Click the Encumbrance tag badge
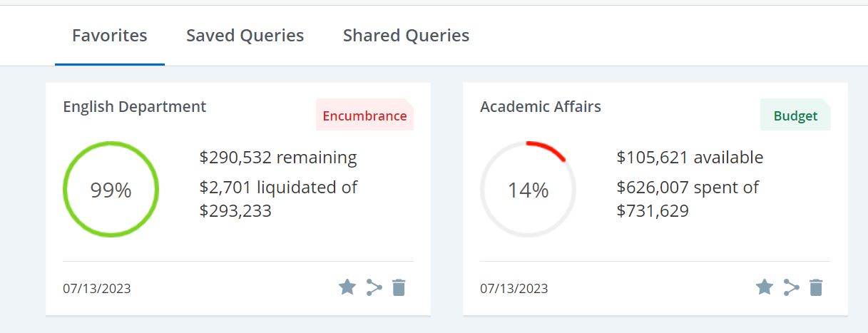 click(x=364, y=116)
